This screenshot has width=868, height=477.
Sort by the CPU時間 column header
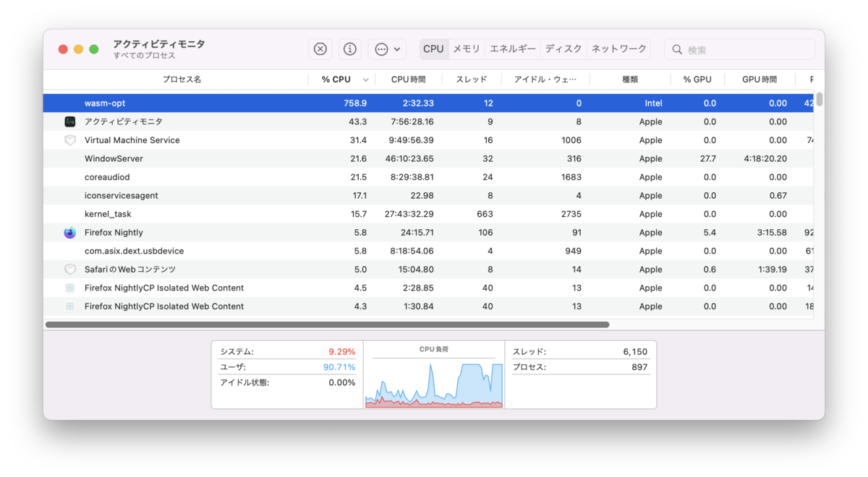click(x=409, y=79)
